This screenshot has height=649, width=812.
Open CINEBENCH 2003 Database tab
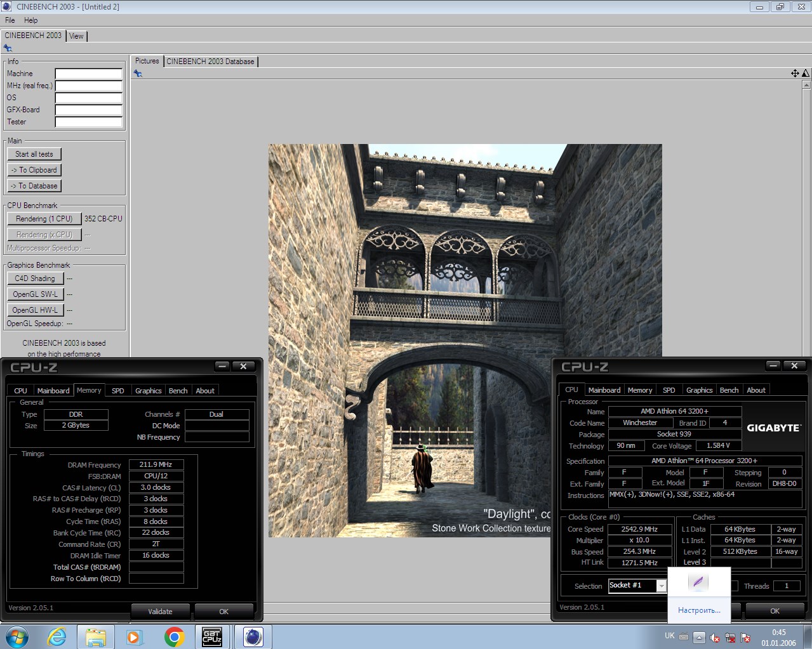click(210, 62)
